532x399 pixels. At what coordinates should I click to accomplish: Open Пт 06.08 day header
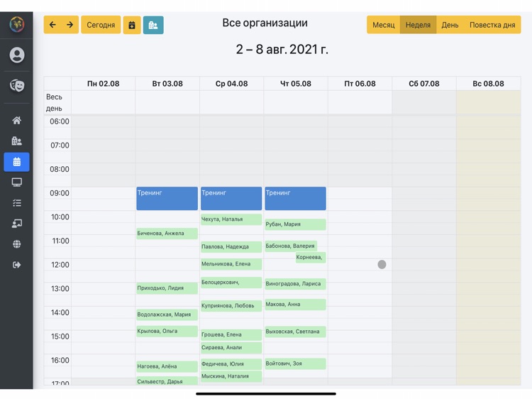360,84
